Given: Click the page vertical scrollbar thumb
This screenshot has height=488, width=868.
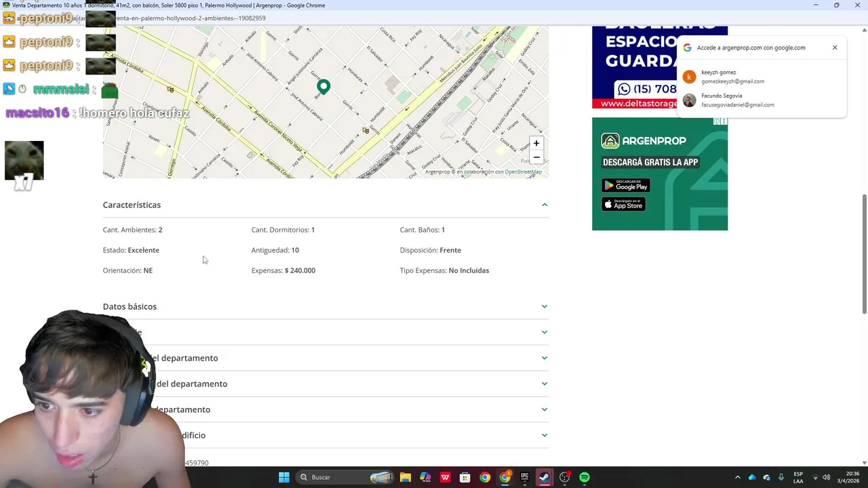Looking at the screenshot, I should tap(864, 253).
